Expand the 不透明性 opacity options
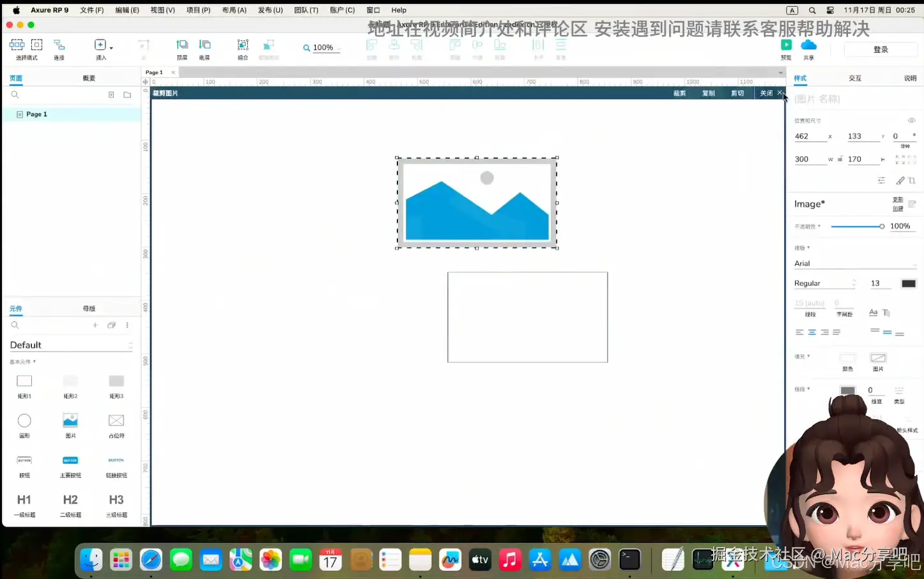 coord(808,226)
